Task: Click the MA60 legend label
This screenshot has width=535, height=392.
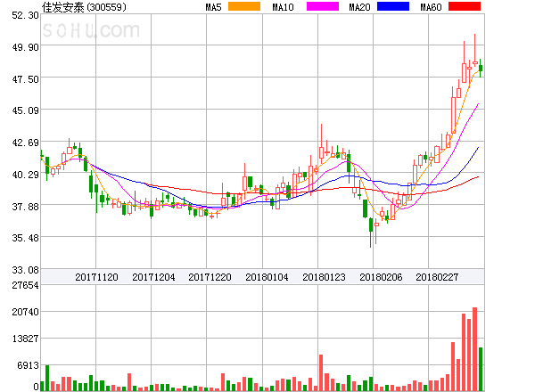Action: (431, 7)
